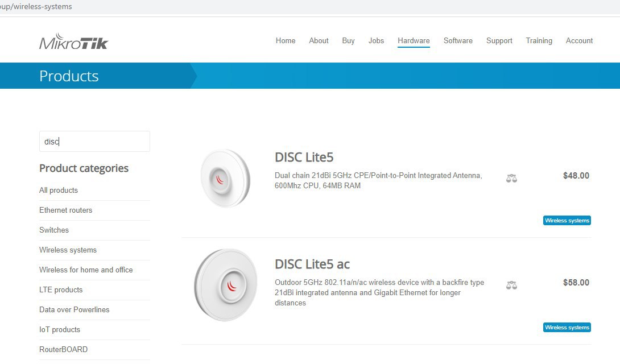Viewport: 620px width, 364px height.
Task: Click the MikroTik logo
Action: 73,42
